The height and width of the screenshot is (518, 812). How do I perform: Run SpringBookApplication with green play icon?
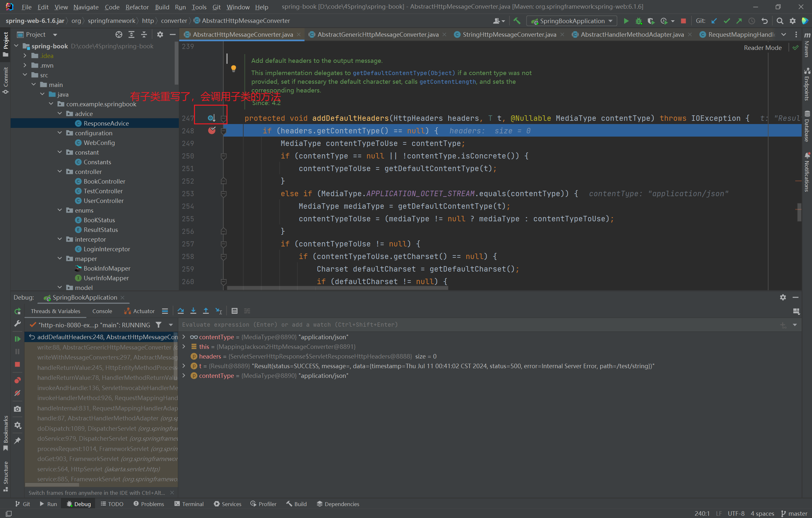[626, 21]
